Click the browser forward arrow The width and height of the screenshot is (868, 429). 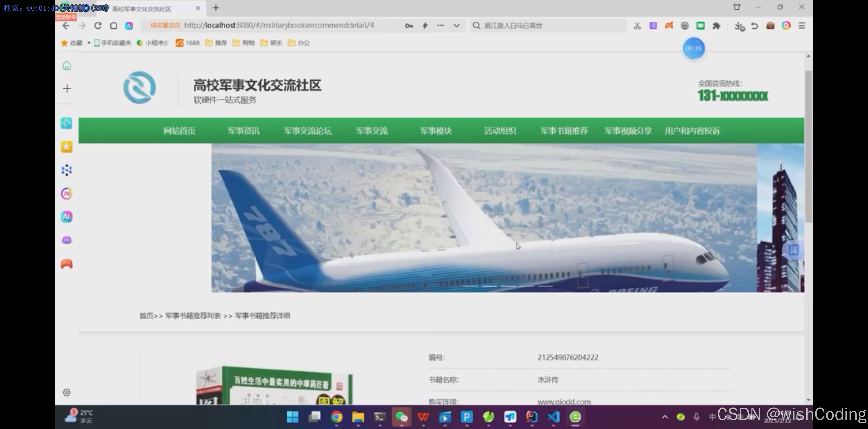(82, 26)
